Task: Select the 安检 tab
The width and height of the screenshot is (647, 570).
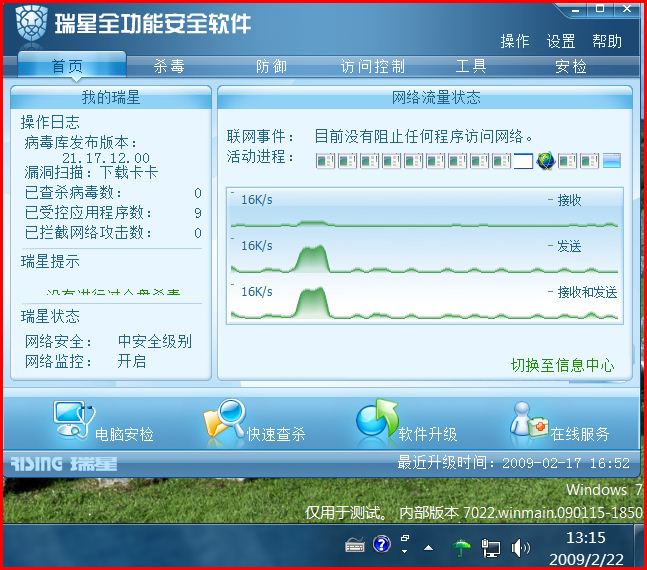Action: [x=571, y=66]
